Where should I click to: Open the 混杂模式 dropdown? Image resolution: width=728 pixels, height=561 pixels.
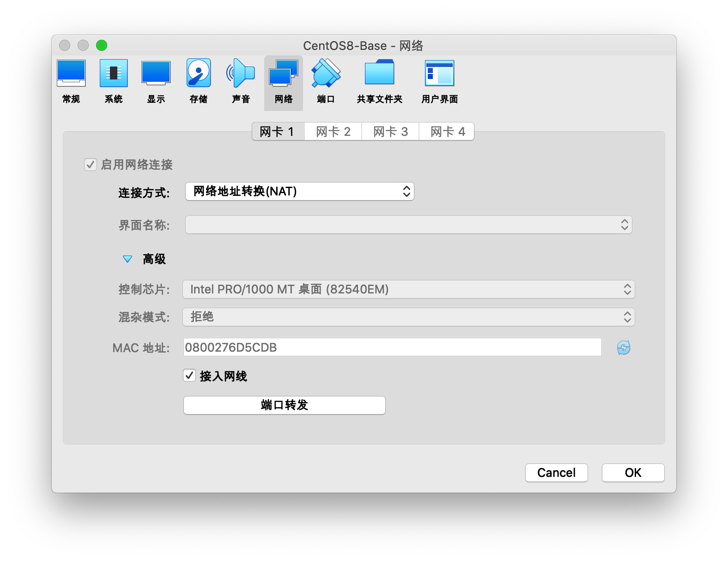pos(409,317)
